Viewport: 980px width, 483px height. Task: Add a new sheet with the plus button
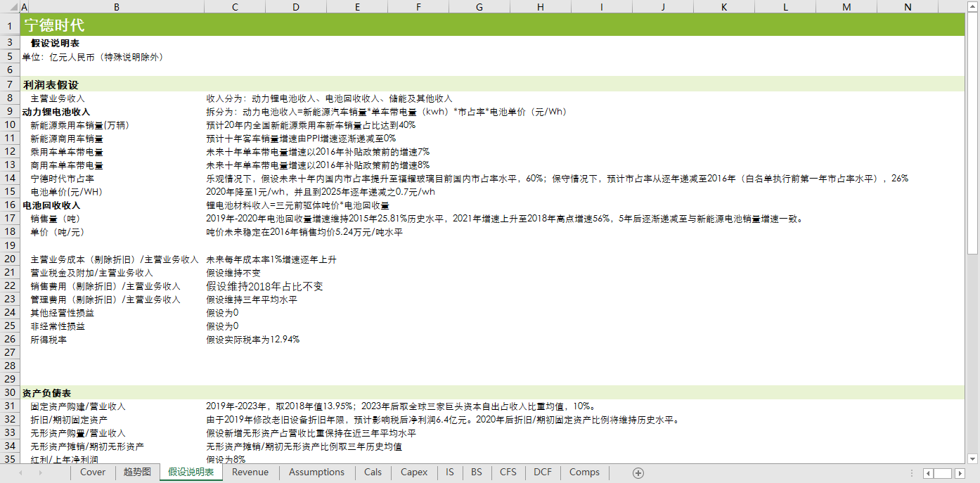point(638,472)
